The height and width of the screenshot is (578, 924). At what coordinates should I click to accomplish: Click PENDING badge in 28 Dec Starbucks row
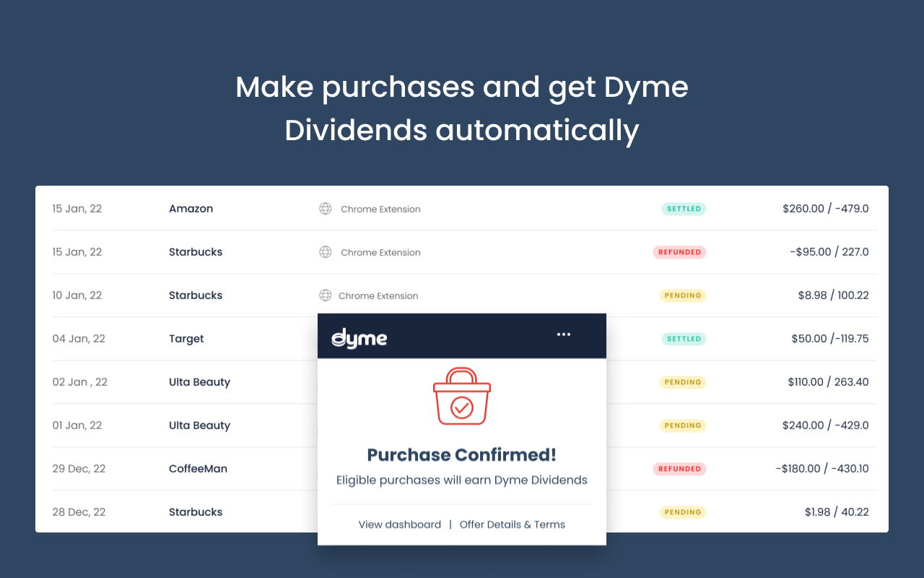pyautogui.click(x=683, y=512)
